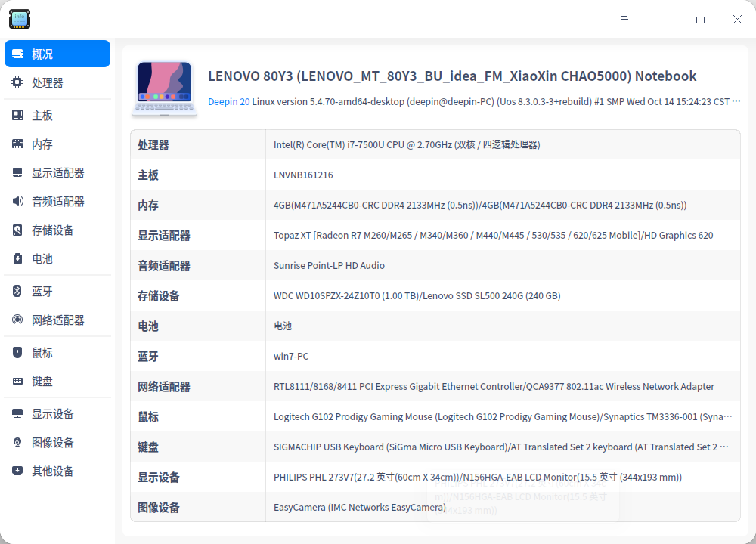This screenshot has width=756, height=544.
Task: Click the 显示适配器 display adapter icon
Action: coord(17,172)
